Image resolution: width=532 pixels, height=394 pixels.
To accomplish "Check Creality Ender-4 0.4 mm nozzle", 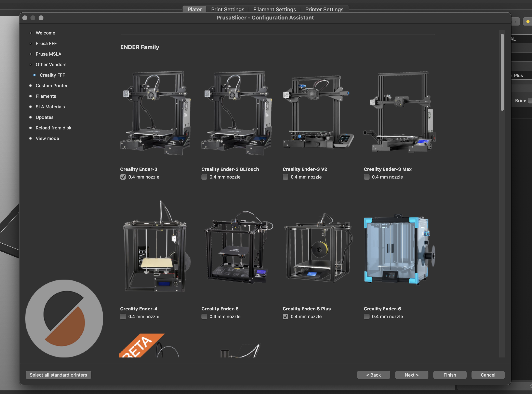I will point(123,316).
